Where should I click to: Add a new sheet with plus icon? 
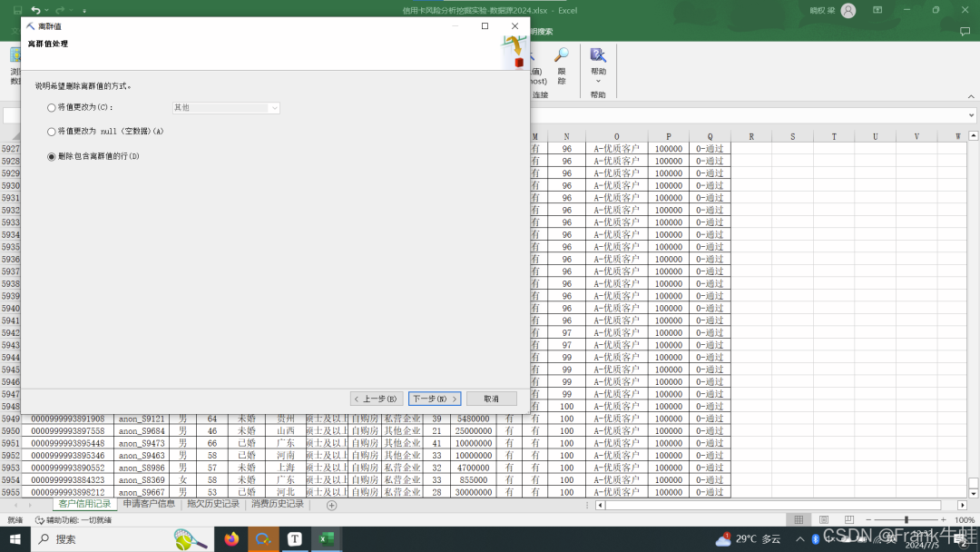(331, 505)
